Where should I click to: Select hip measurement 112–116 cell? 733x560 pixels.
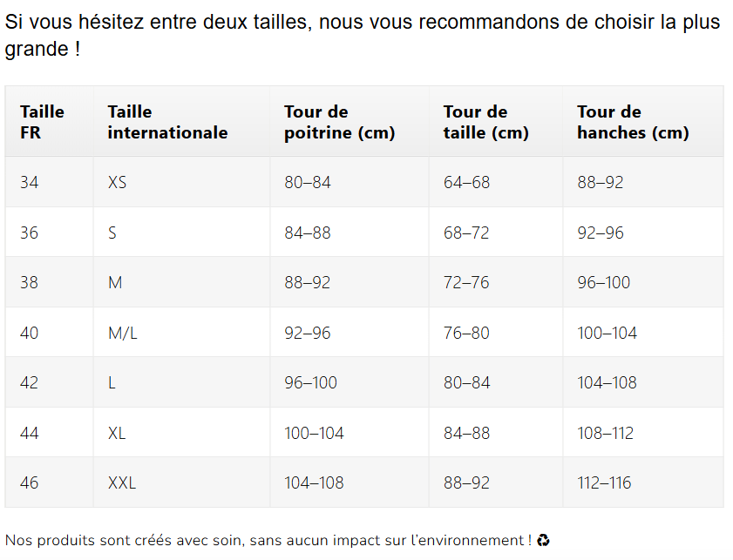[x=604, y=482]
